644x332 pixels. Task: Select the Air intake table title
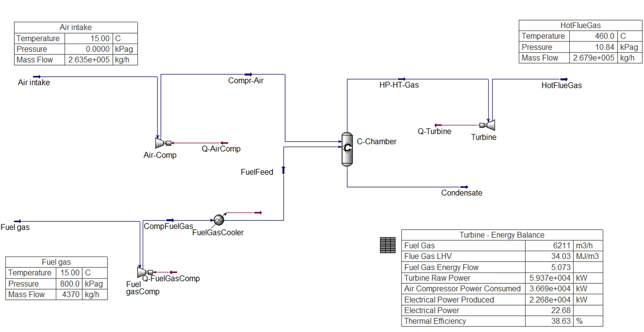[x=76, y=27]
